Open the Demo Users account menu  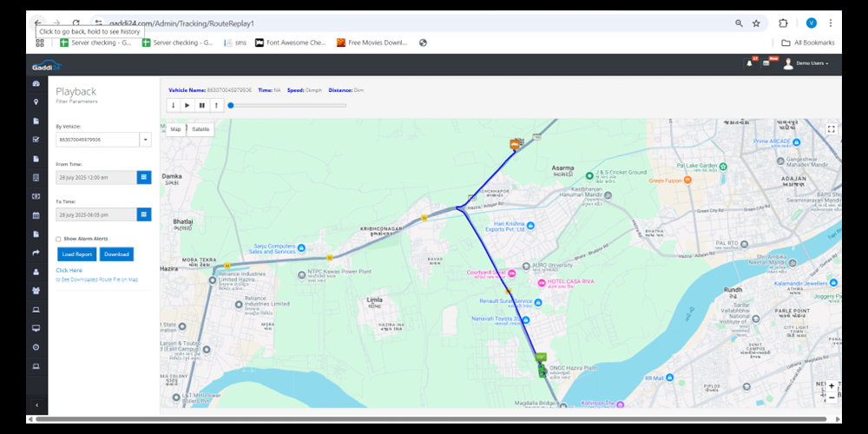(x=807, y=63)
